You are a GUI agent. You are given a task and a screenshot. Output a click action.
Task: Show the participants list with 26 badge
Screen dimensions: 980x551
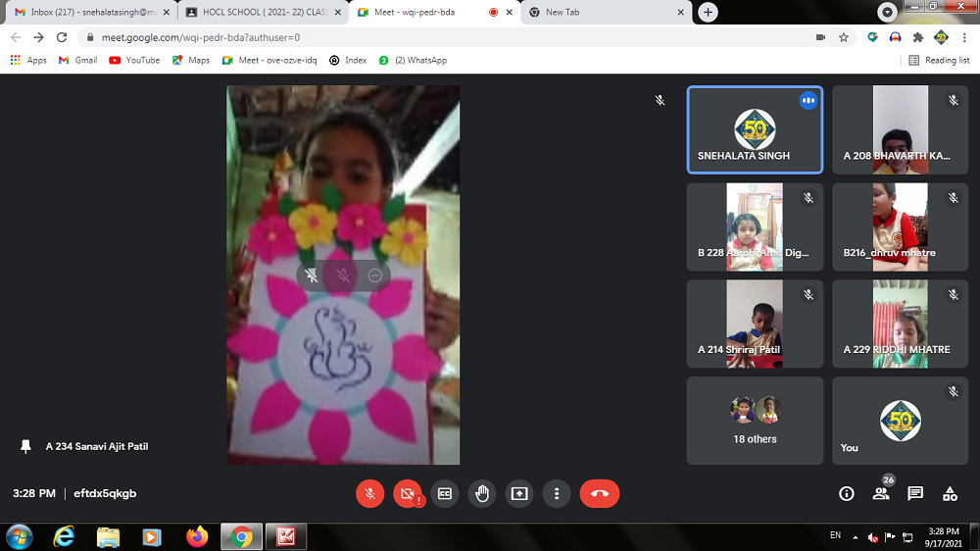click(x=881, y=494)
